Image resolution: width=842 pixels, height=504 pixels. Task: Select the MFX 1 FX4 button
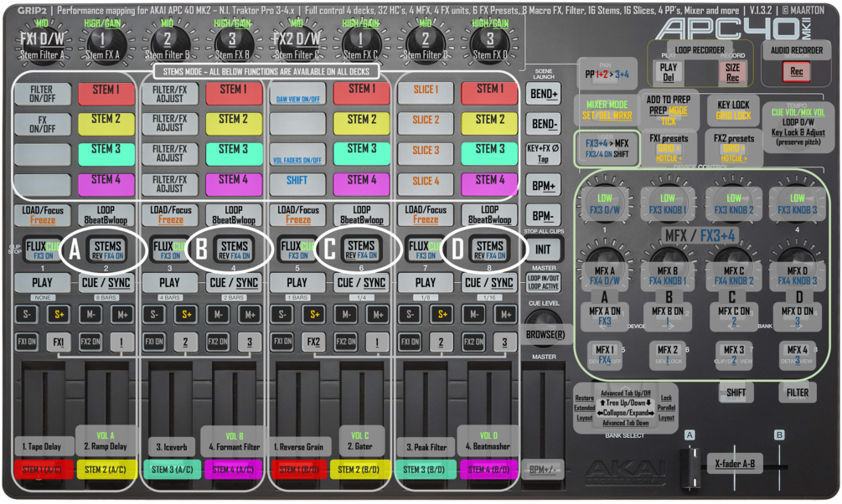[605, 355]
